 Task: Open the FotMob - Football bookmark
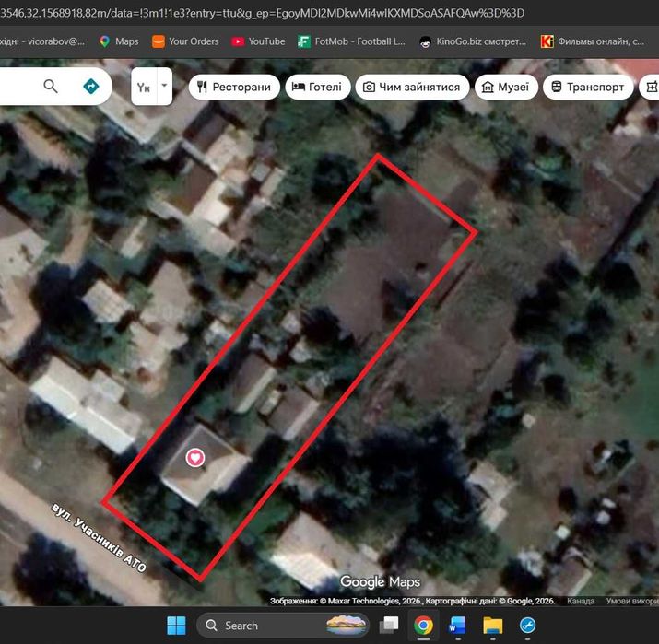351,41
